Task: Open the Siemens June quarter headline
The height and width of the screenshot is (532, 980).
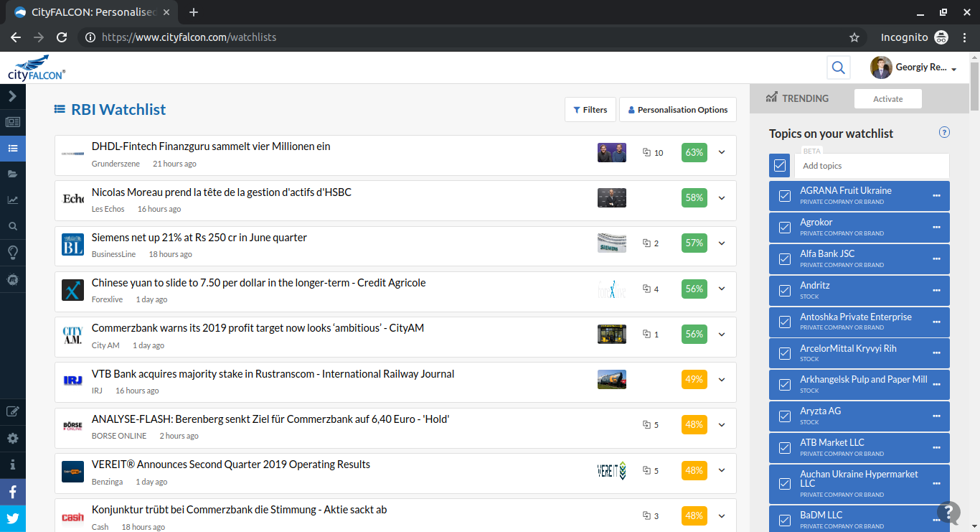Action: [x=199, y=238]
